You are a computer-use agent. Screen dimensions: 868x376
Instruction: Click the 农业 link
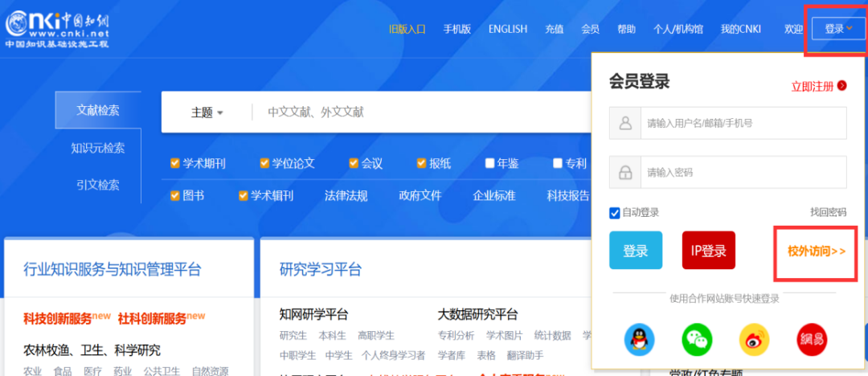tap(33, 370)
